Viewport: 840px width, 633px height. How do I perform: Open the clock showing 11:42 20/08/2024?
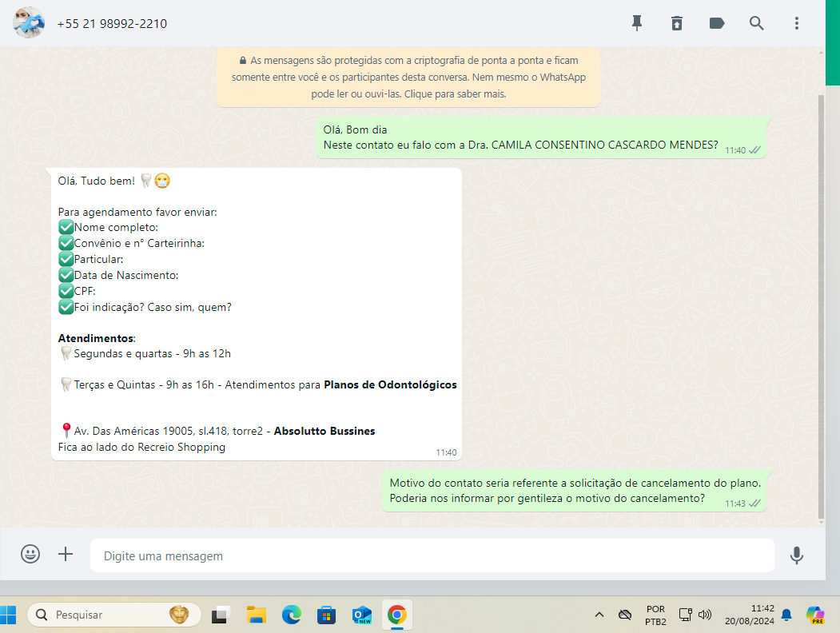(750, 615)
